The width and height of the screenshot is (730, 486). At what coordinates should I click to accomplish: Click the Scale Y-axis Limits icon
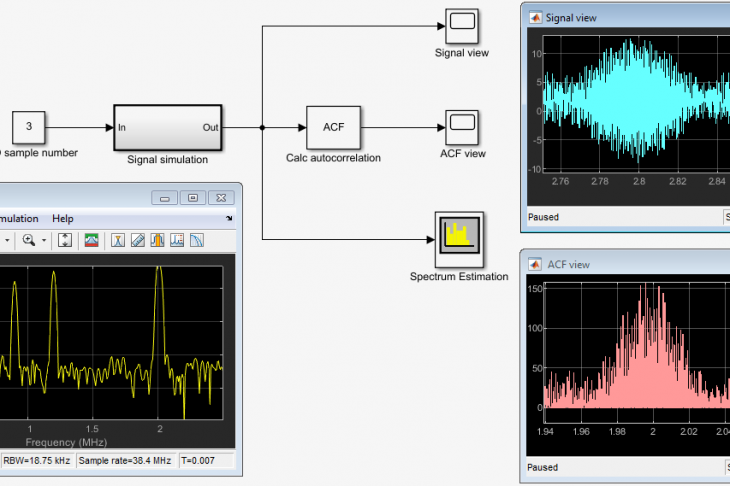click(x=65, y=240)
